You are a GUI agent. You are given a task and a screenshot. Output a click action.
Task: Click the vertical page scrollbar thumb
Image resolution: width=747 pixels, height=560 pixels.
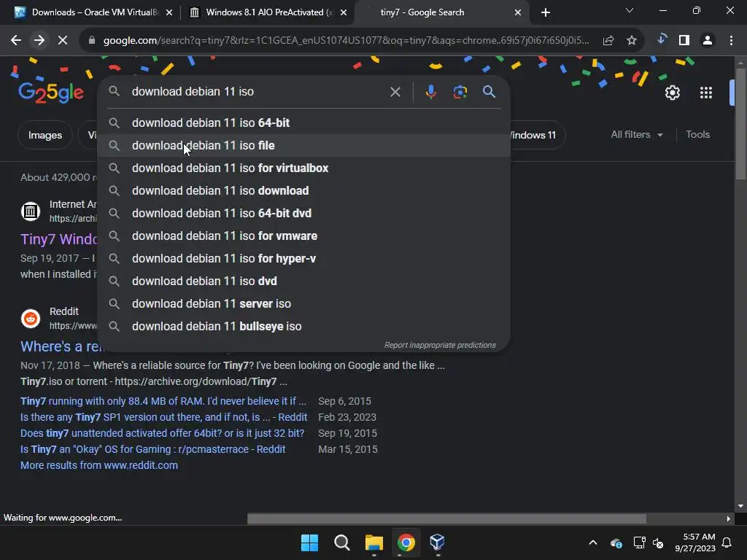[x=740, y=124]
